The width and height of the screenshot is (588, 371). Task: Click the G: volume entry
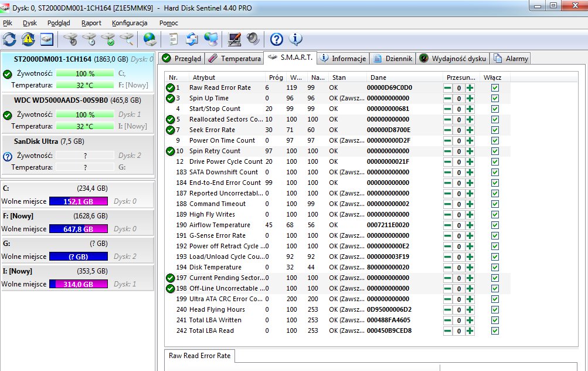point(77,249)
